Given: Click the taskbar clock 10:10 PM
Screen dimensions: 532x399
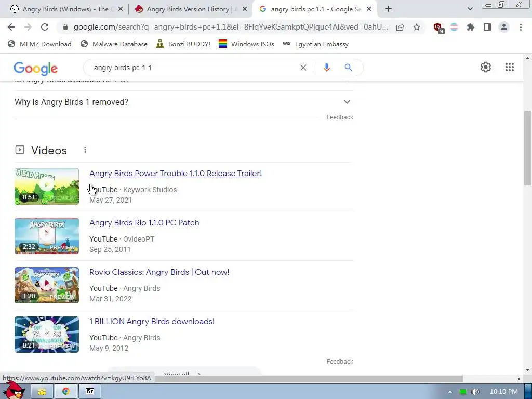Looking at the screenshot, I should tap(503, 392).
